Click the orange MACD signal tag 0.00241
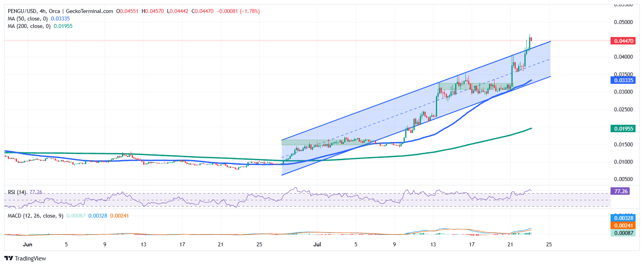Viewport: 644px width, 266px height. [x=623, y=225]
